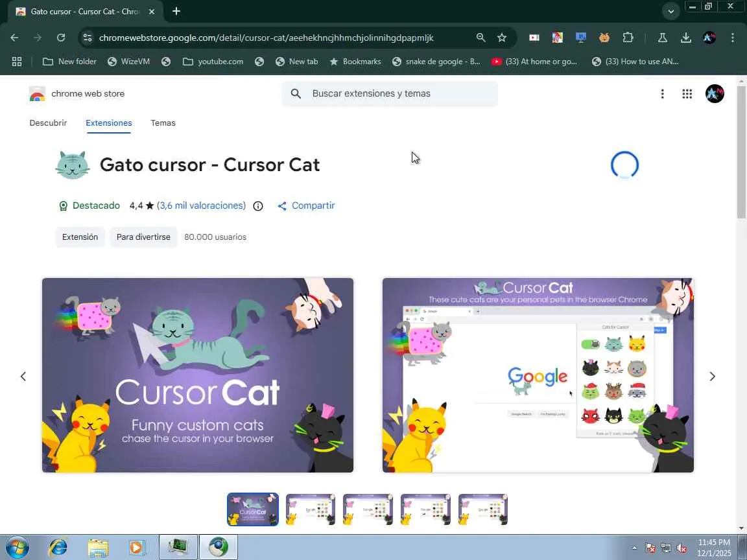Viewport: 747px width, 560px height.
Task: Click the web store account avatar
Action: pyautogui.click(x=715, y=94)
